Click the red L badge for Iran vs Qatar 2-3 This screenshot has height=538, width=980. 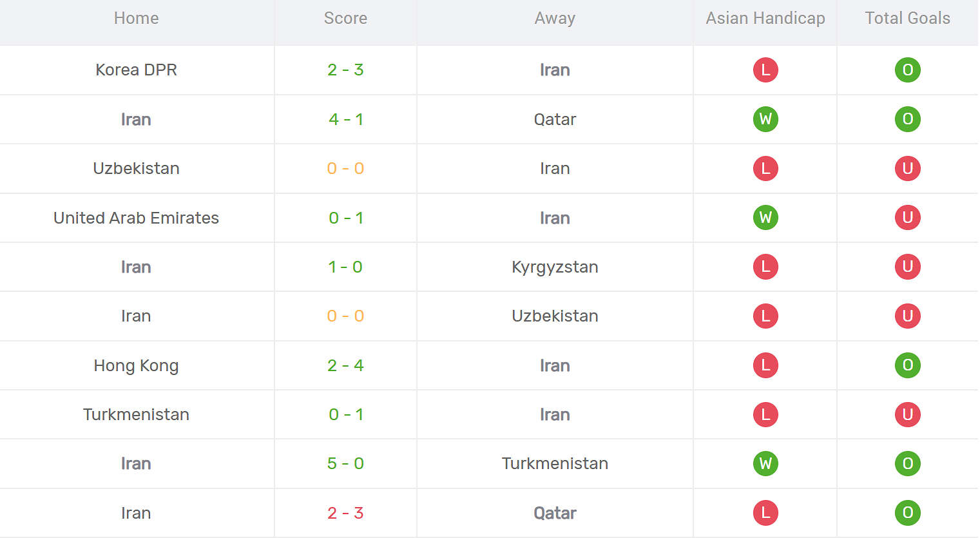pyautogui.click(x=765, y=513)
